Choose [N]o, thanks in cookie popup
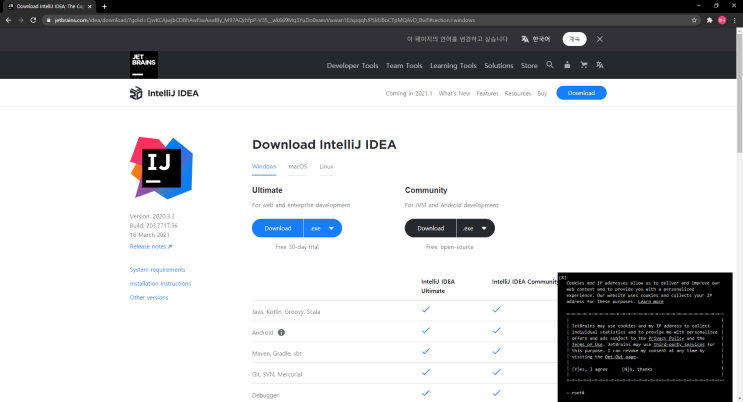743x402 pixels. pos(637,369)
